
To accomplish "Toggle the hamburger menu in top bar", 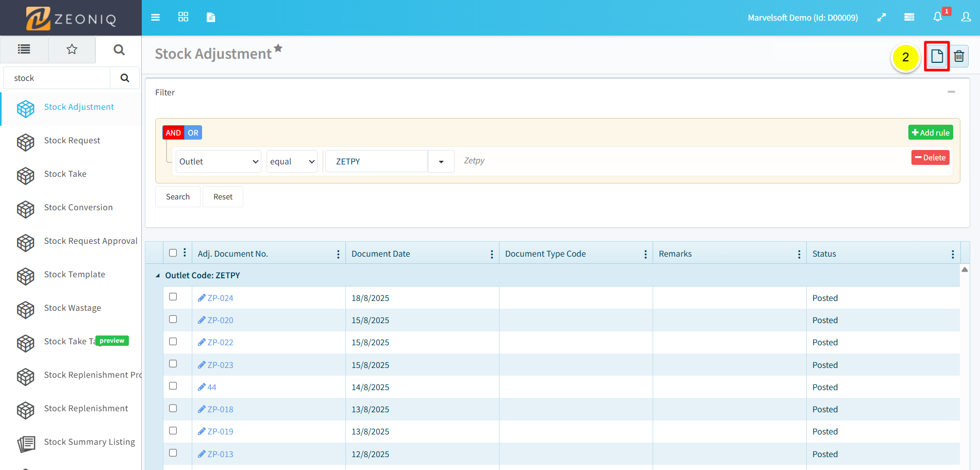I will [155, 18].
